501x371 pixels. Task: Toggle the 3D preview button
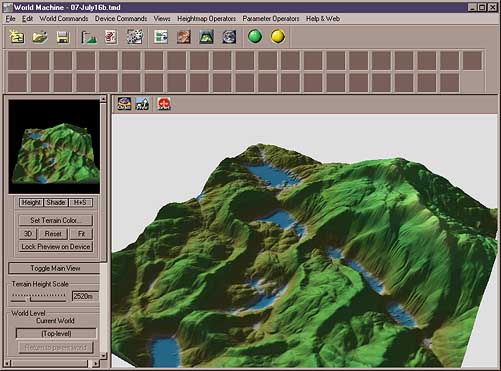(28, 234)
